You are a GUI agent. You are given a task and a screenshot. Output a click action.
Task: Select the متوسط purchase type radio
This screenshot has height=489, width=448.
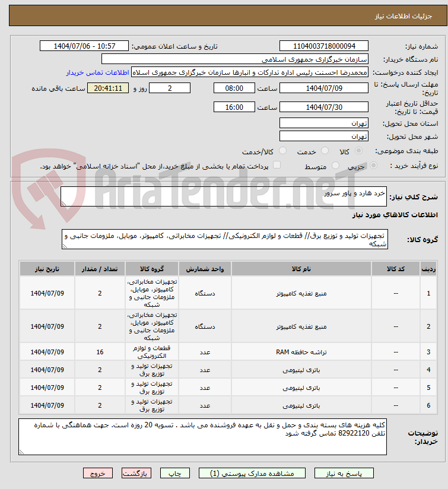click(x=335, y=166)
